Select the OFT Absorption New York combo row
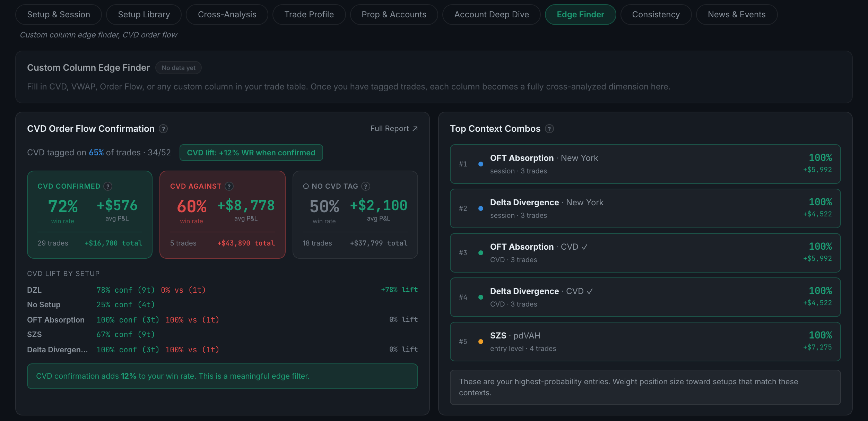 [x=645, y=164]
